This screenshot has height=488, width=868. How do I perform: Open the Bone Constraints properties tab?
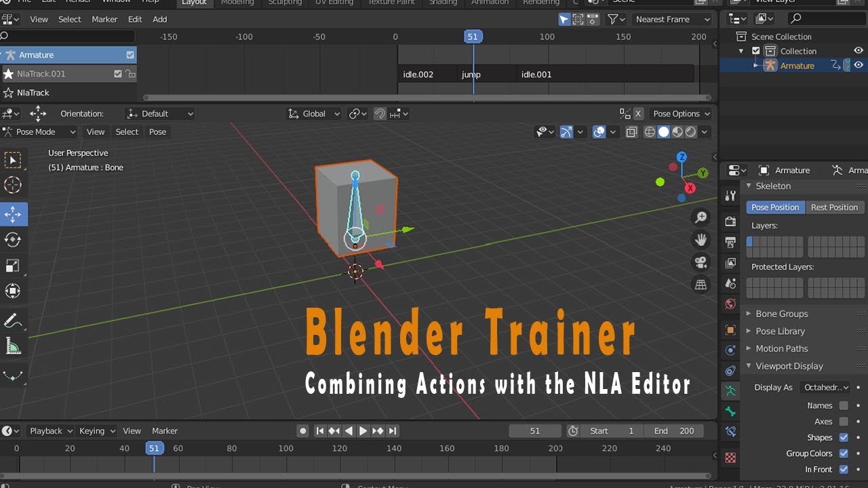click(x=730, y=431)
